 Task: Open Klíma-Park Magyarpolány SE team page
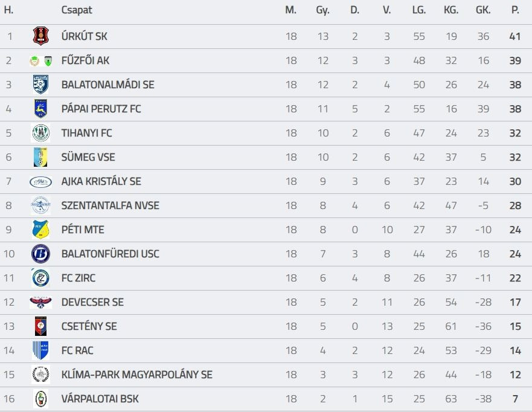(x=137, y=375)
